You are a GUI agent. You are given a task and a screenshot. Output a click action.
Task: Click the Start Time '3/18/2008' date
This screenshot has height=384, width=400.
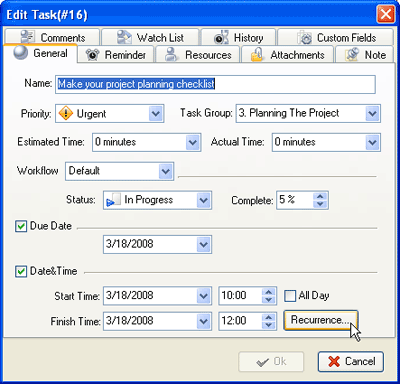pos(130,296)
